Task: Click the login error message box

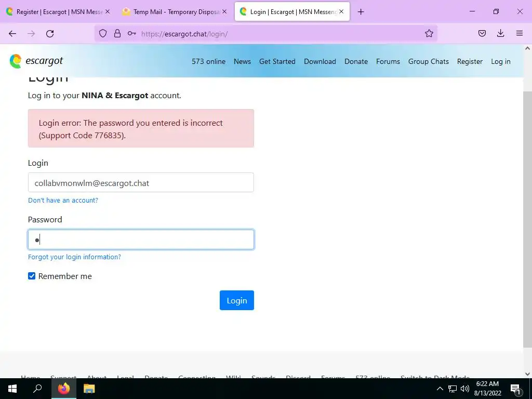Action: [x=141, y=128]
